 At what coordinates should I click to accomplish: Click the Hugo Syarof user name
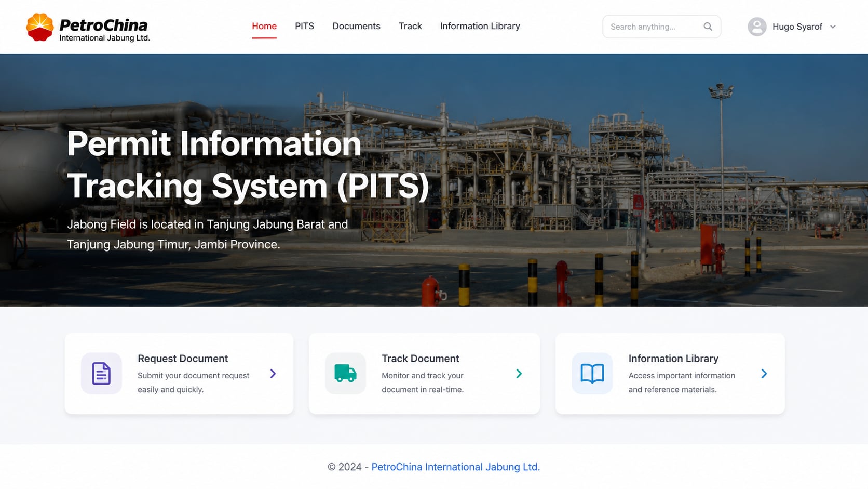(x=797, y=27)
